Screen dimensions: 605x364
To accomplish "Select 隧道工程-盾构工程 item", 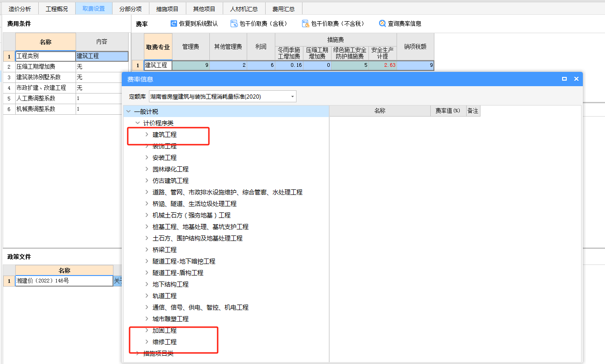I will 178,273.
